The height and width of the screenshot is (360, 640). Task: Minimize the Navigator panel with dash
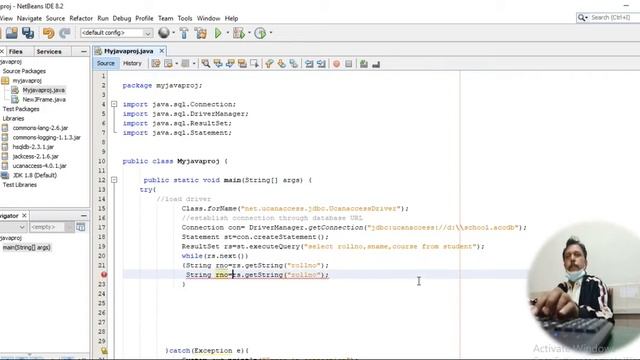click(84, 216)
